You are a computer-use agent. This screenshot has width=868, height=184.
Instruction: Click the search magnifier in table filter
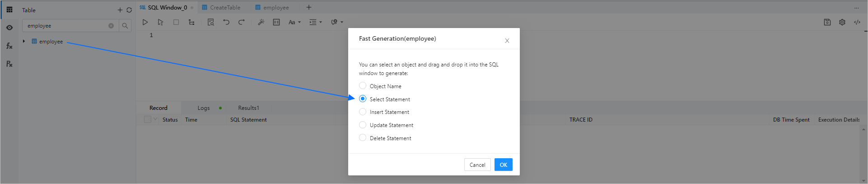[x=125, y=26]
